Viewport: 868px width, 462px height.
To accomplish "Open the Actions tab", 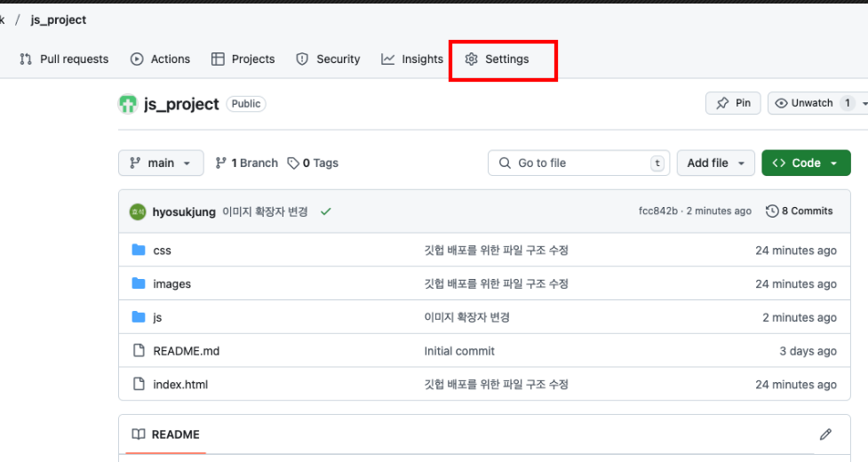I will pyautogui.click(x=160, y=60).
